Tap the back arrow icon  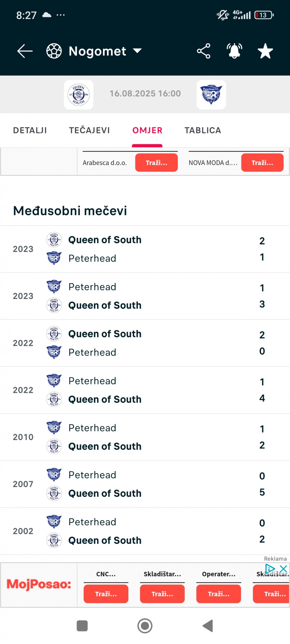click(x=25, y=51)
